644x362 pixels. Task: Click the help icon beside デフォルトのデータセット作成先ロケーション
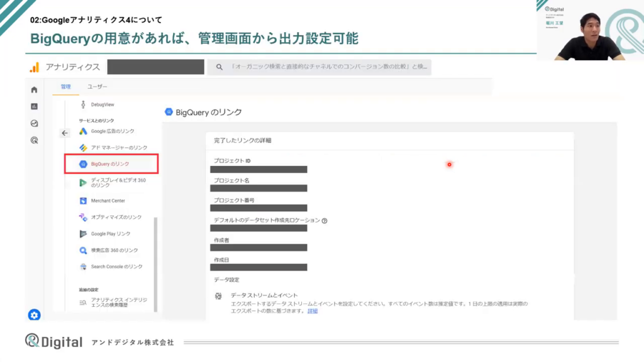click(325, 221)
